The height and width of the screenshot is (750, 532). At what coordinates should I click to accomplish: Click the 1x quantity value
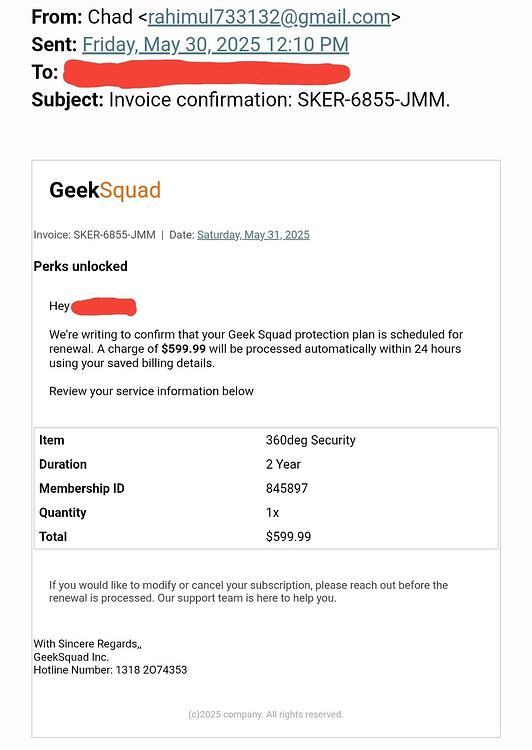coord(272,512)
